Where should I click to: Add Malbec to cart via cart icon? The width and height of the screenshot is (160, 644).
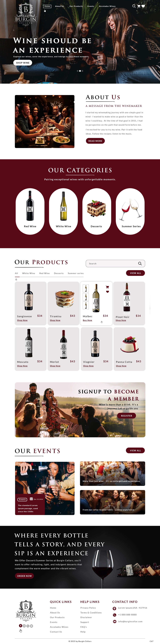pyautogui.click(x=107, y=287)
